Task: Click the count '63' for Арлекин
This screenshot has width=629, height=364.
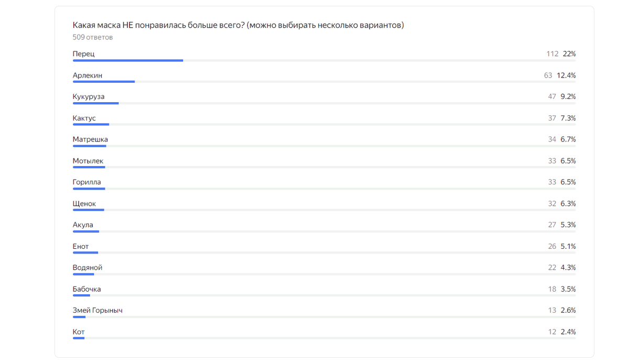Action: point(548,75)
